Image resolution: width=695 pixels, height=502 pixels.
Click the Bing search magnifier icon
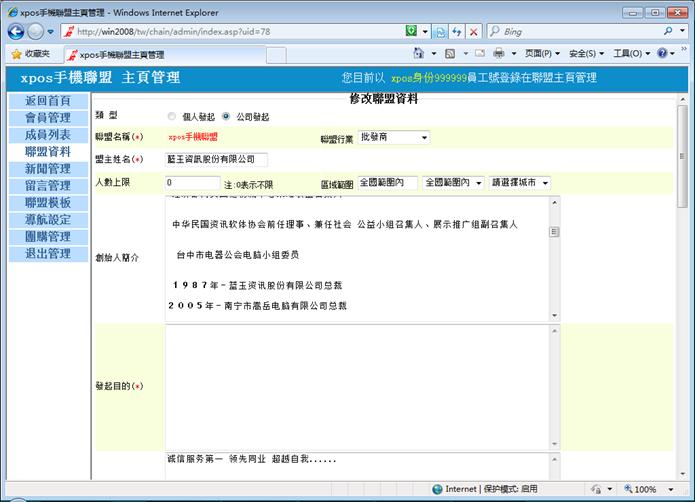[667, 32]
